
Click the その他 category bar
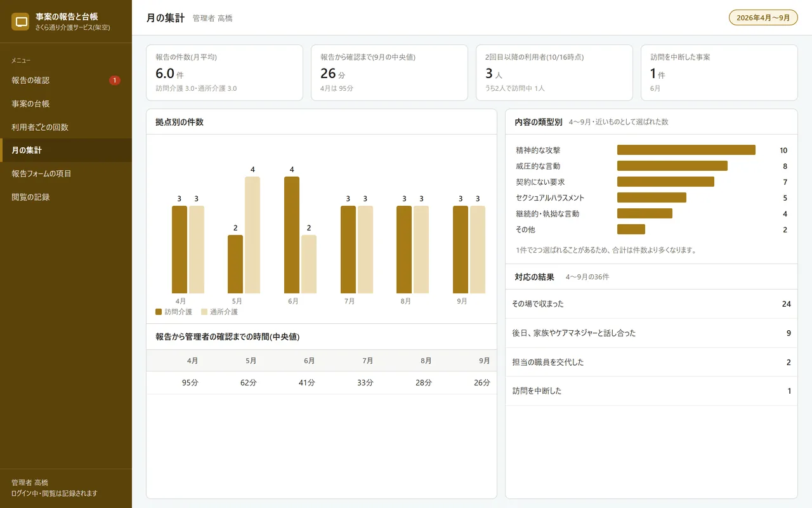pyautogui.click(x=631, y=229)
